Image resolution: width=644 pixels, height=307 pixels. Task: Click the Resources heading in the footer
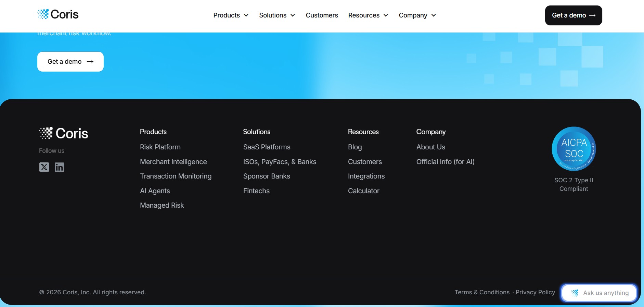pos(363,132)
